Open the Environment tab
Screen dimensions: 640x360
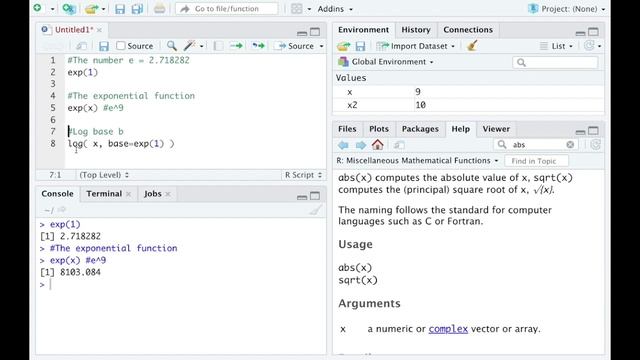(x=363, y=30)
